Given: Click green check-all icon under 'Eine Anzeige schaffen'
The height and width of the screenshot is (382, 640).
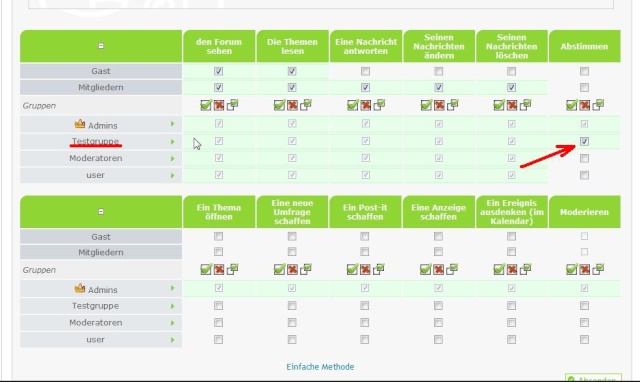Looking at the screenshot, I should click(x=425, y=269).
